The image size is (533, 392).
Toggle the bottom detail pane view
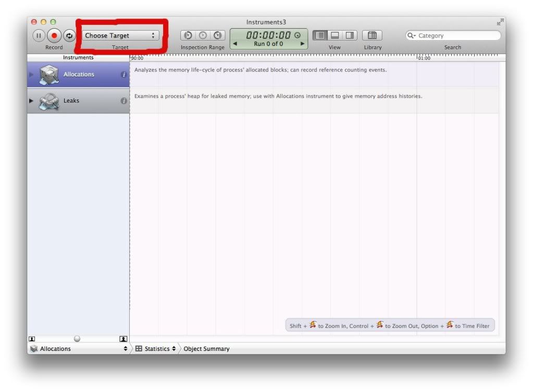[335, 35]
